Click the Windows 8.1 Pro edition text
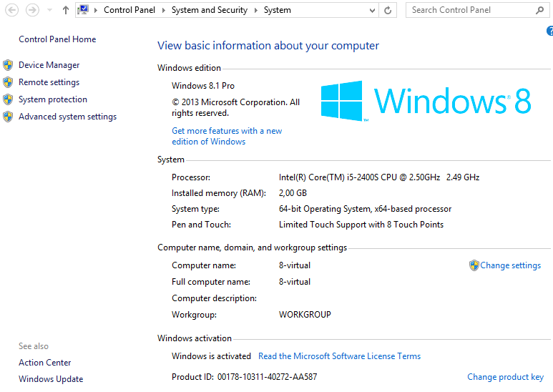Screen dimensions: 553x392 203,86
